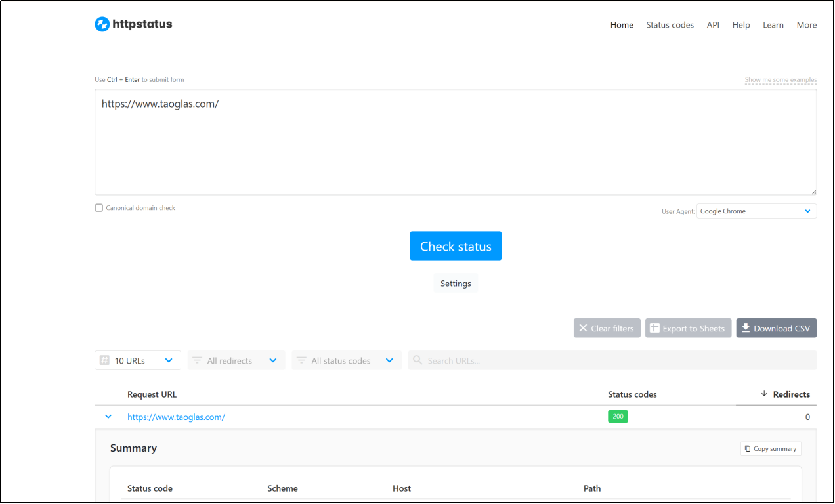
Task: Click the Summary heading
Action: (133, 448)
